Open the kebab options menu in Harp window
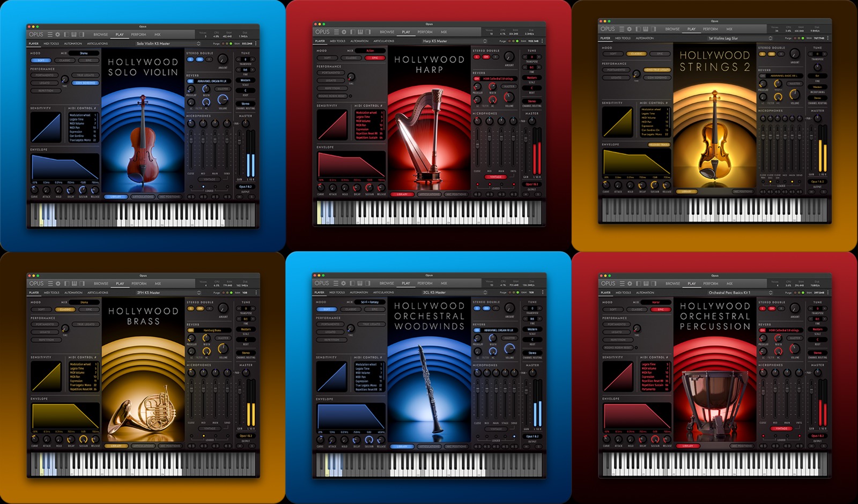This screenshot has height=504, width=858. coord(542,41)
